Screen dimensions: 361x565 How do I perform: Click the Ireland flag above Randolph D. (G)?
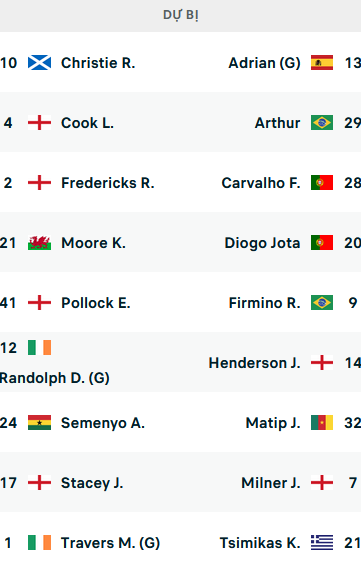click(39, 348)
